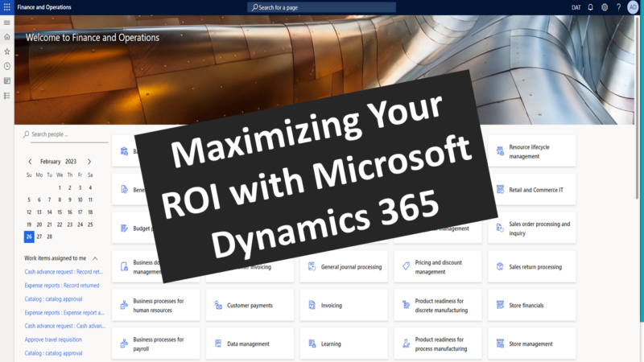Open Expense reports : Record returned link
The height and width of the screenshot is (362, 644).
[62, 286]
